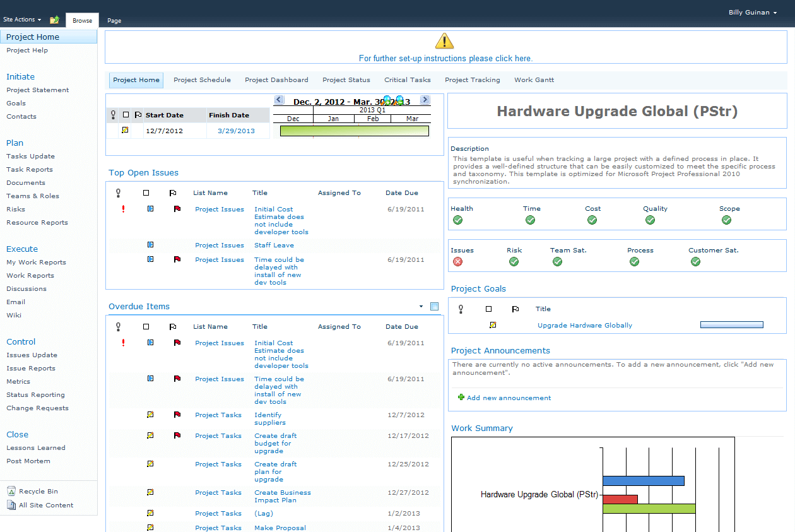Image resolution: width=795 pixels, height=532 pixels.
Task: Tick the Overdue Items web part checkbox
Action: 434,307
